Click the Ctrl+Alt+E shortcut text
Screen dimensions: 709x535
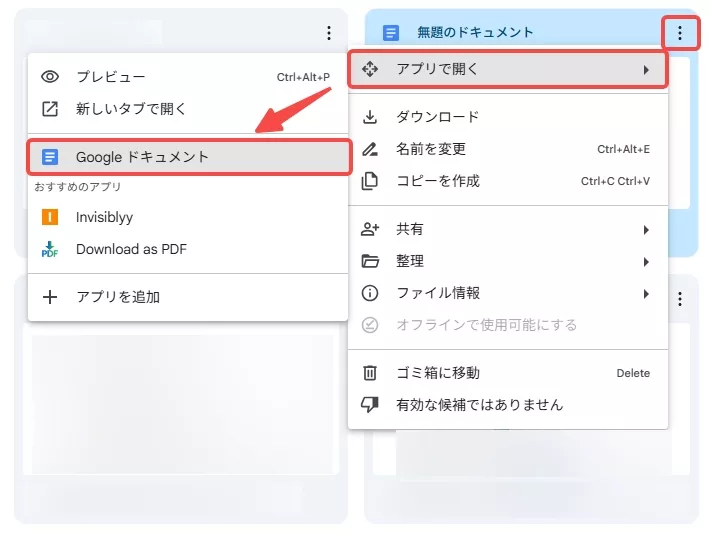coord(623,149)
